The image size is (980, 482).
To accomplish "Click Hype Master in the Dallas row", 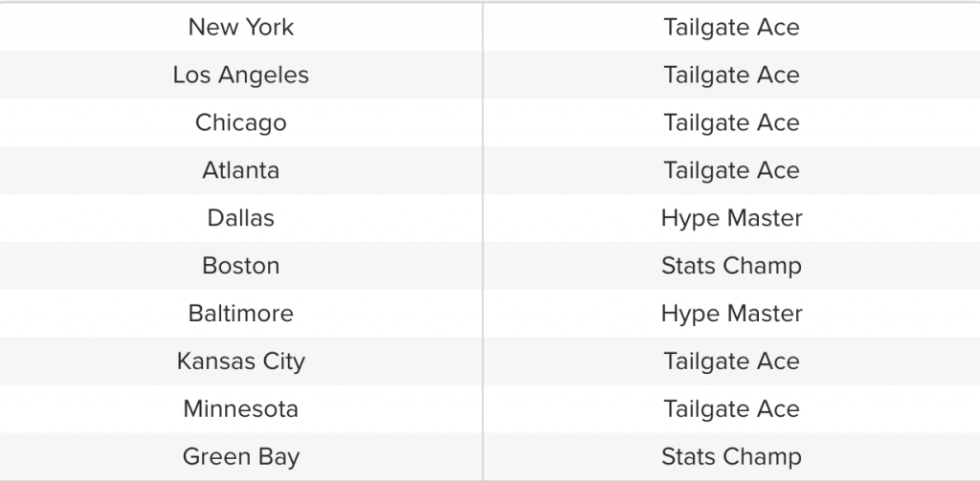I will [x=731, y=218].
